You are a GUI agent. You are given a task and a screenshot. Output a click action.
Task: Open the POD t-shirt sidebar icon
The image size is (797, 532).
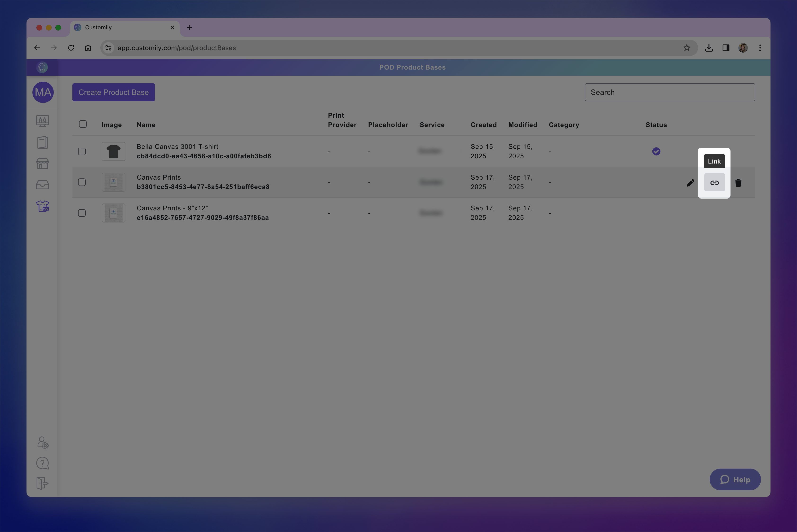(43, 206)
